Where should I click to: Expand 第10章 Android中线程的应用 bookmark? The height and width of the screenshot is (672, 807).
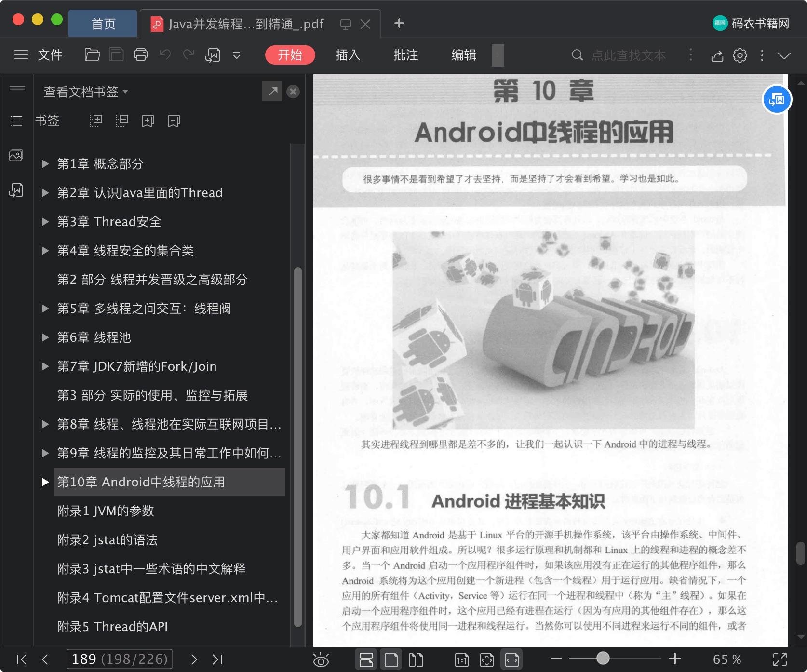[x=45, y=482]
